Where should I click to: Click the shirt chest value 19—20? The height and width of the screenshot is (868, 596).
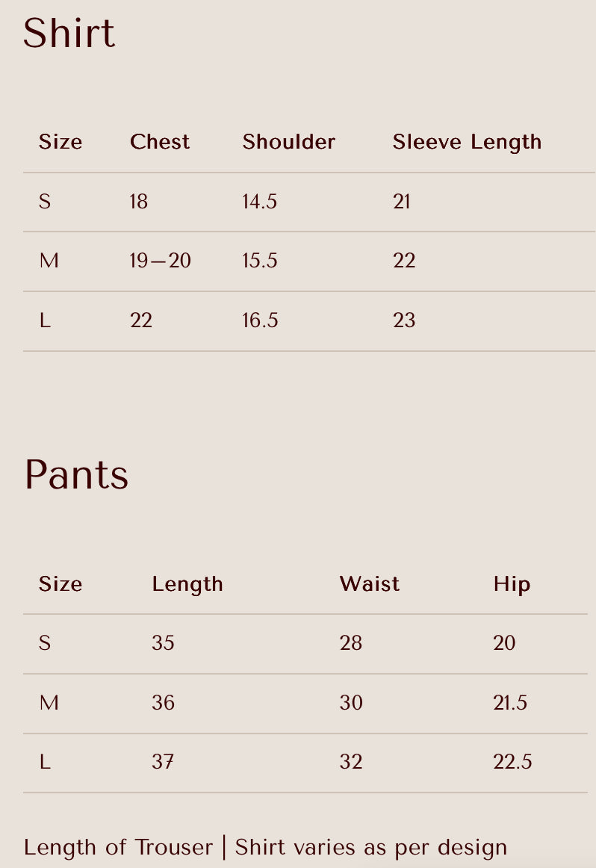[x=161, y=260]
